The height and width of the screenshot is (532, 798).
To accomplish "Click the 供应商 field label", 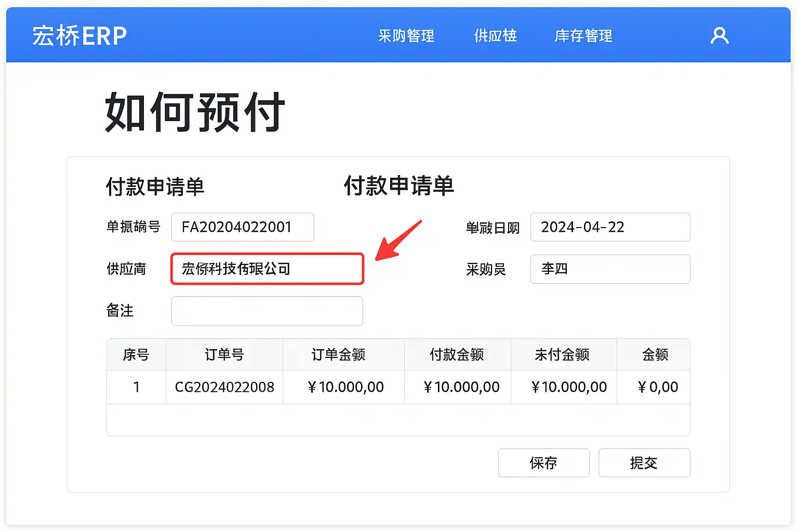I will click(x=126, y=269).
